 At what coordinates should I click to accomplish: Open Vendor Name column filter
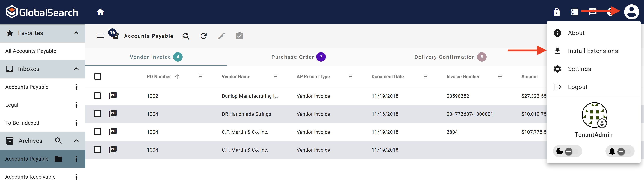(x=275, y=77)
